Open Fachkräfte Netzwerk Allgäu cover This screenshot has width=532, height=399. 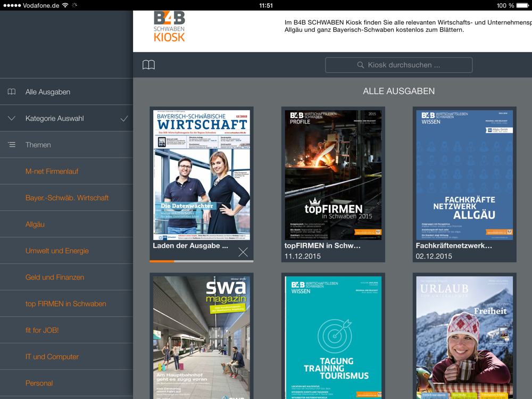click(464, 174)
